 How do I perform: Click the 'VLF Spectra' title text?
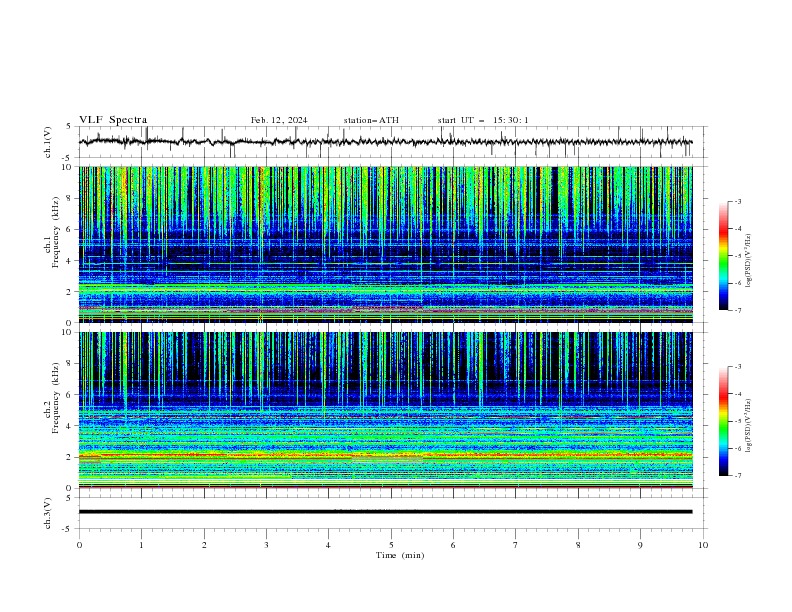[x=113, y=120]
